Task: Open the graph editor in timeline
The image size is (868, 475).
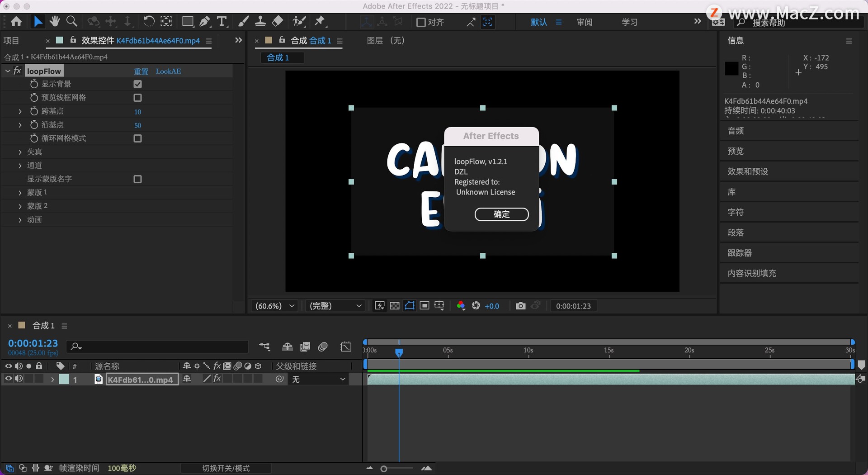Action: 346,347
